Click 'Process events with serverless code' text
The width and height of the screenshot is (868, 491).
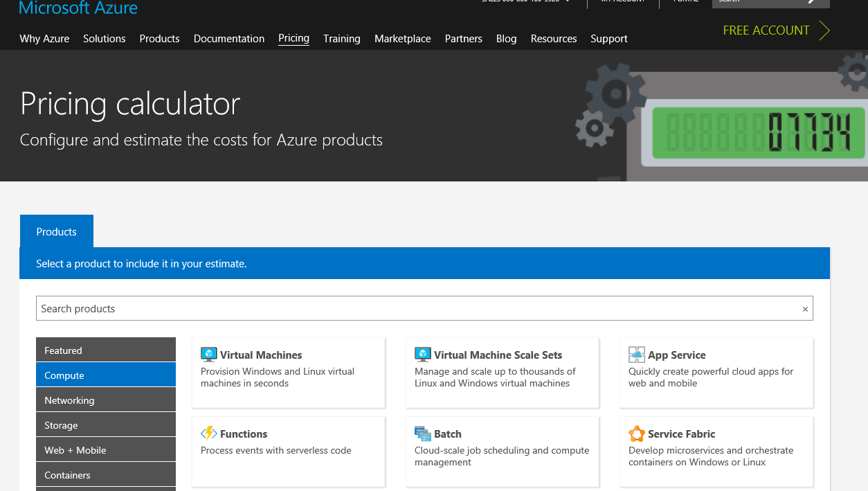coord(276,451)
